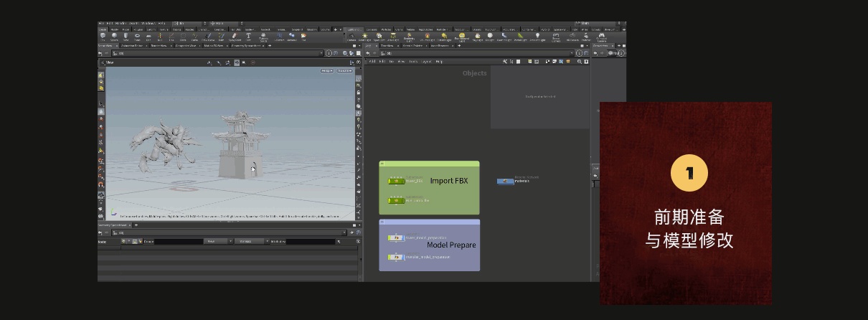Click the Model Prepare network box title
868x320 pixels.
click(451, 245)
